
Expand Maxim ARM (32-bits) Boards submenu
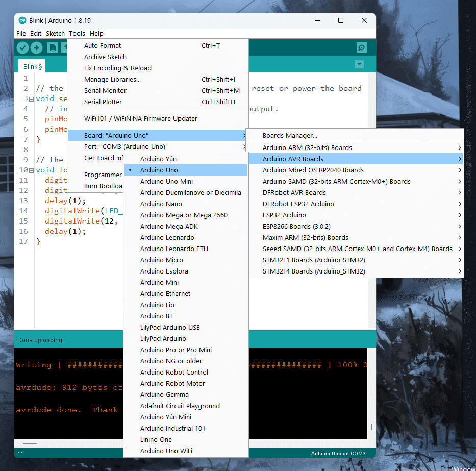click(356, 237)
